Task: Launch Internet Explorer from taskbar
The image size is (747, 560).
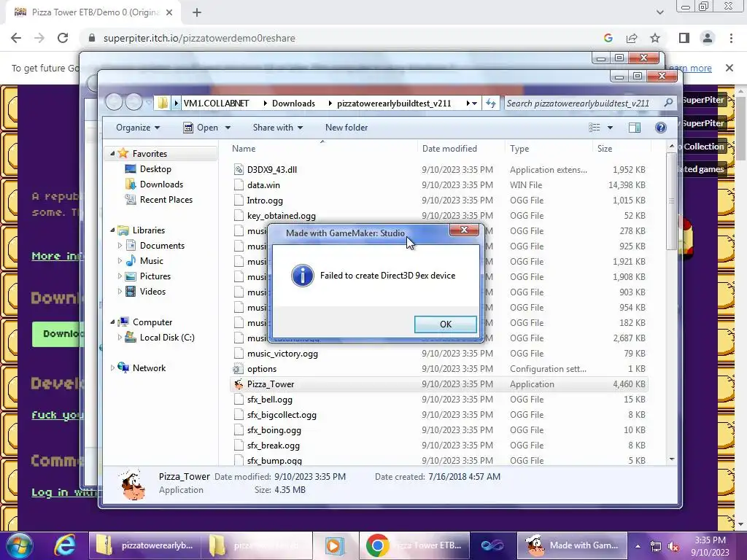Action: (x=64, y=545)
